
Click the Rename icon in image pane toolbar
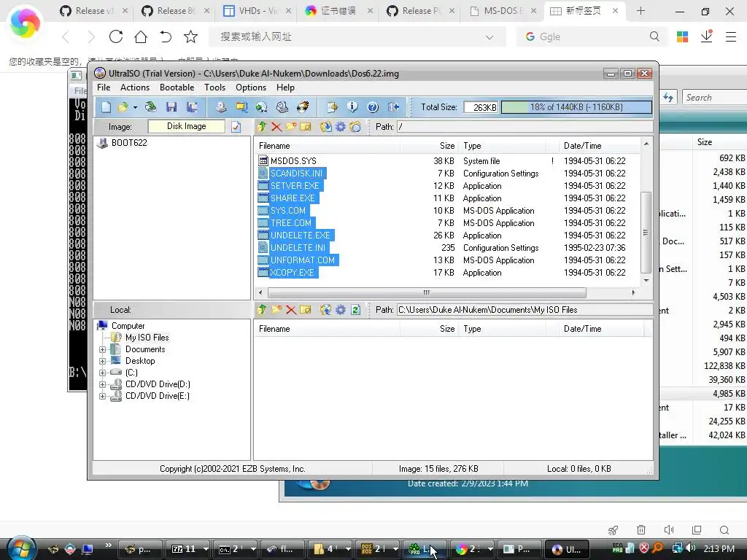(306, 127)
